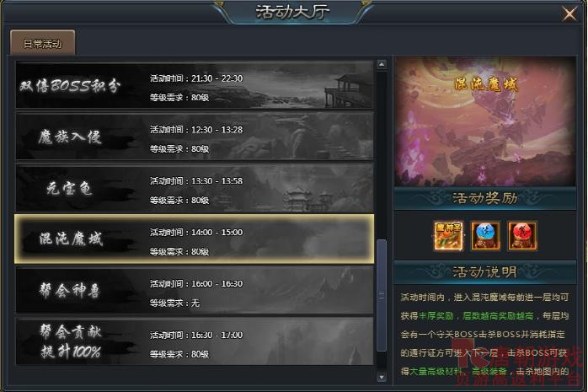Click the green 大量高级材料 text
This screenshot has height=392, width=588.
coord(436,372)
